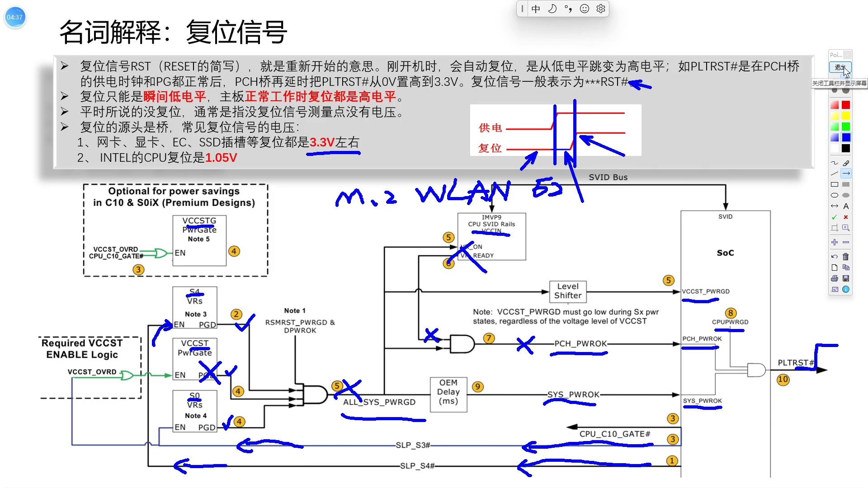Click the printer icon in toolbar
868x488 pixels.
(835, 278)
